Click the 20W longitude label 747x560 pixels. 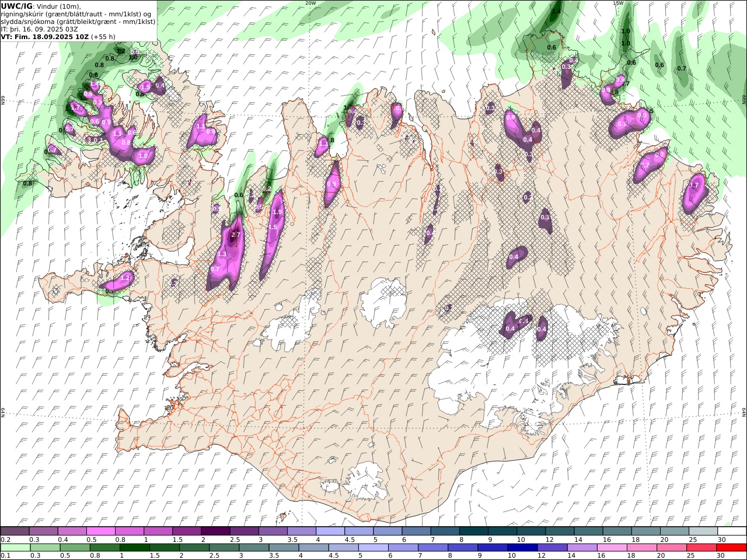[310, 3]
